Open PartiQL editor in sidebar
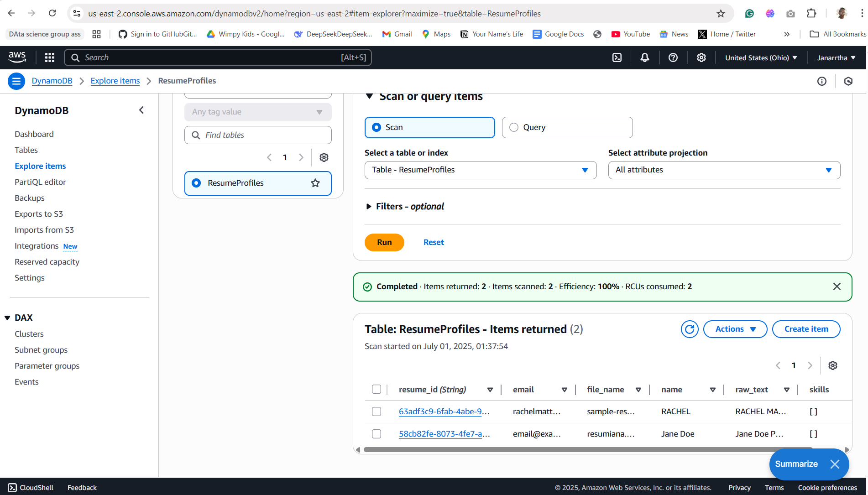Screen dimensions: 868x495 (40, 182)
